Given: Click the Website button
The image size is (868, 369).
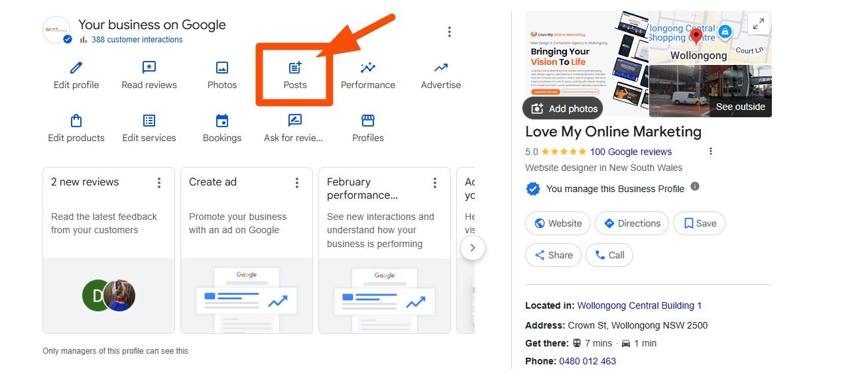Looking at the screenshot, I should 558,223.
